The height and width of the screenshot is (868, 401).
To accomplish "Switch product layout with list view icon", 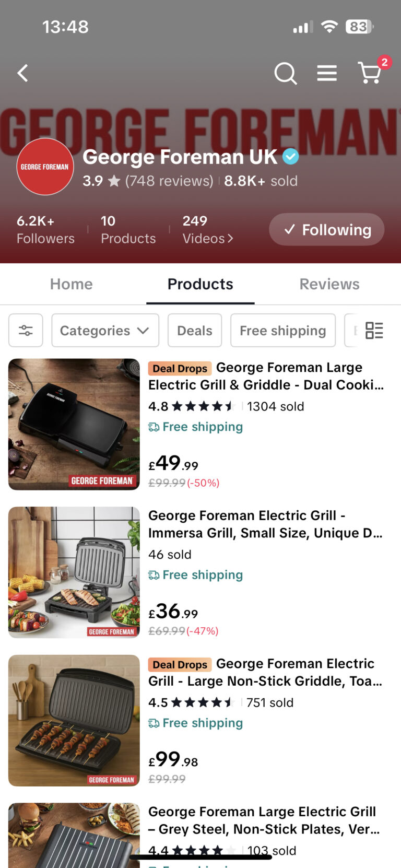I will (x=374, y=330).
